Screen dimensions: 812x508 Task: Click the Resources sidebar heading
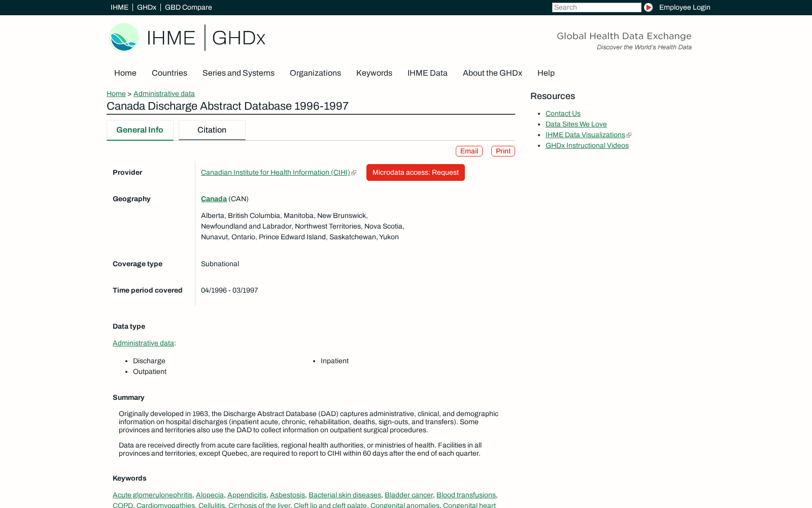(x=553, y=97)
